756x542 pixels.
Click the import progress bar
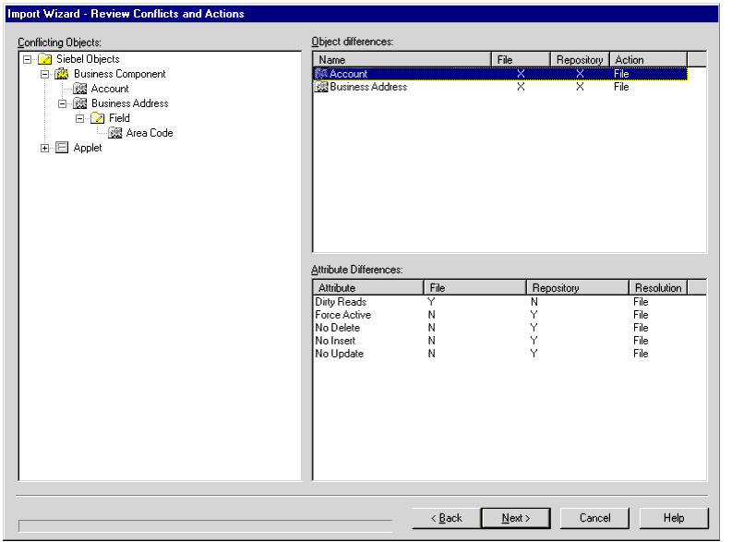click(206, 525)
